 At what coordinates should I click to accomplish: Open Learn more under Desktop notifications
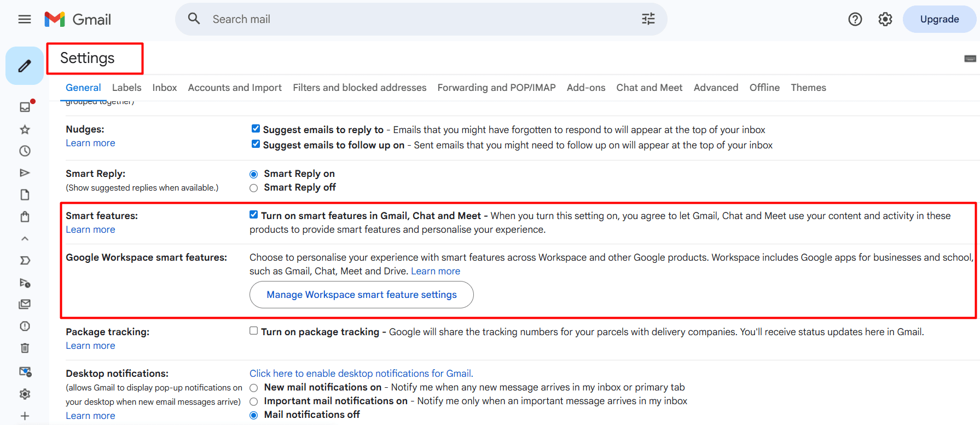(x=90, y=416)
